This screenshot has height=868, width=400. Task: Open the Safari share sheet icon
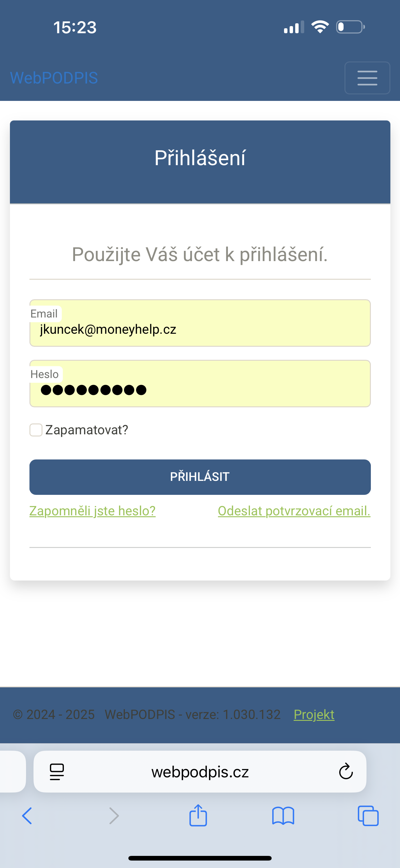point(198,815)
